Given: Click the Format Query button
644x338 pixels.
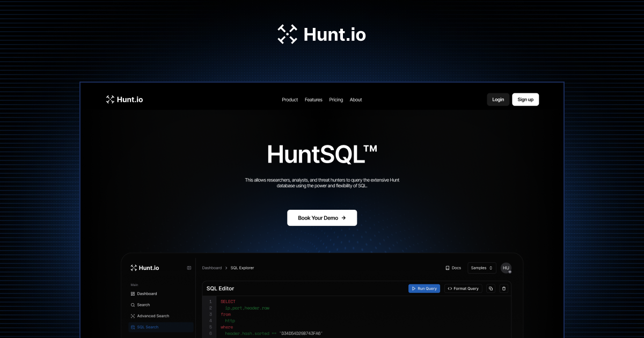Looking at the screenshot, I should [x=463, y=289].
